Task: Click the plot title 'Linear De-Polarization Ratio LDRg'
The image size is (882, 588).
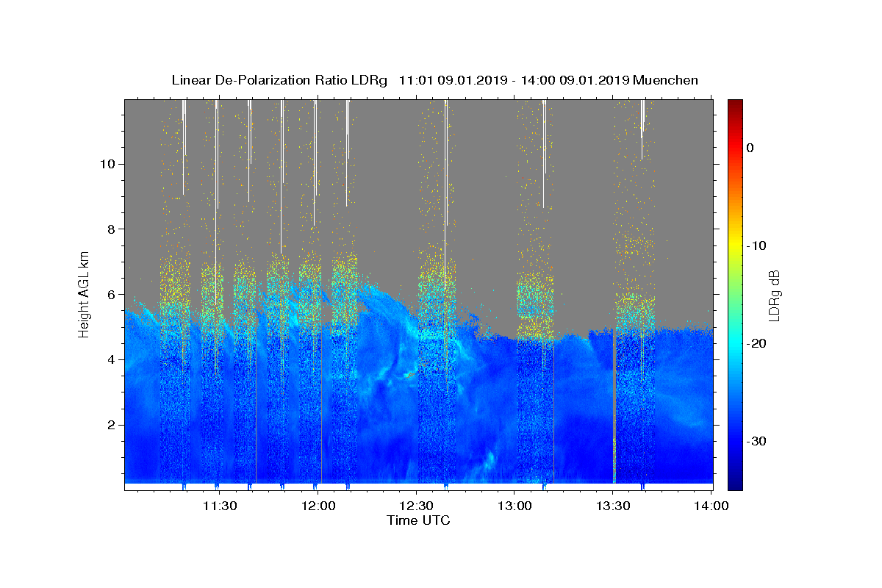Action: (x=279, y=80)
